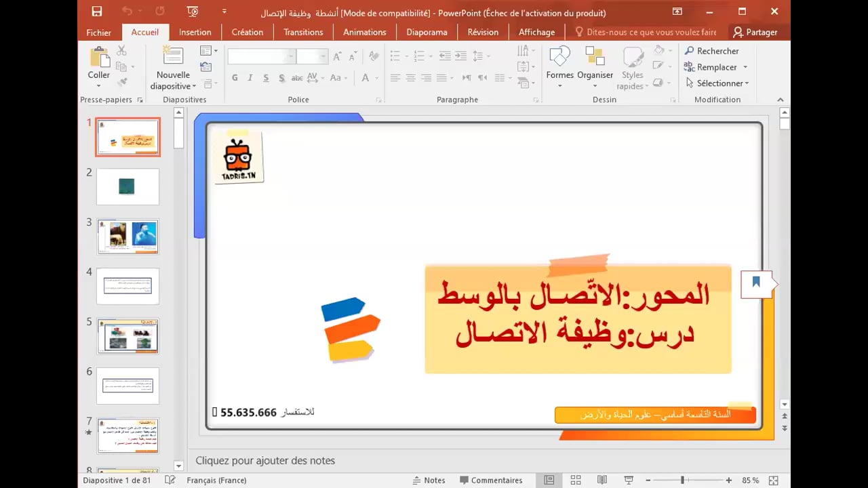Click Rechercher magnifier search button
Viewport: 868px width, 488px height.
click(711, 51)
